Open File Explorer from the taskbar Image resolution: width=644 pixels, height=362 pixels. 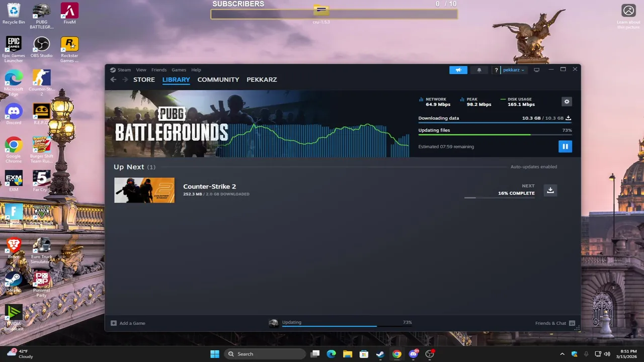pyautogui.click(x=348, y=354)
